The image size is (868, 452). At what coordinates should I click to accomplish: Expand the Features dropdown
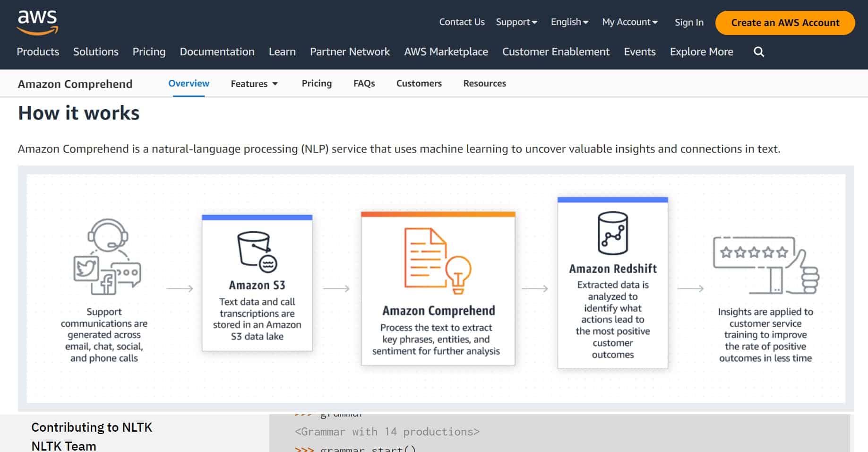(254, 83)
